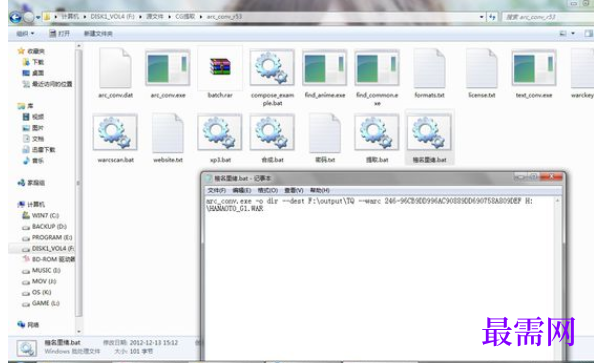Select the formats.txt file icon
594x363 pixels.
coord(429,69)
